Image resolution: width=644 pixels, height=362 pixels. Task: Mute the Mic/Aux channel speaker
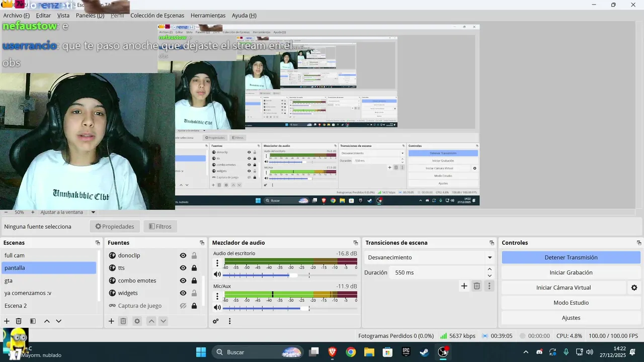point(217,307)
